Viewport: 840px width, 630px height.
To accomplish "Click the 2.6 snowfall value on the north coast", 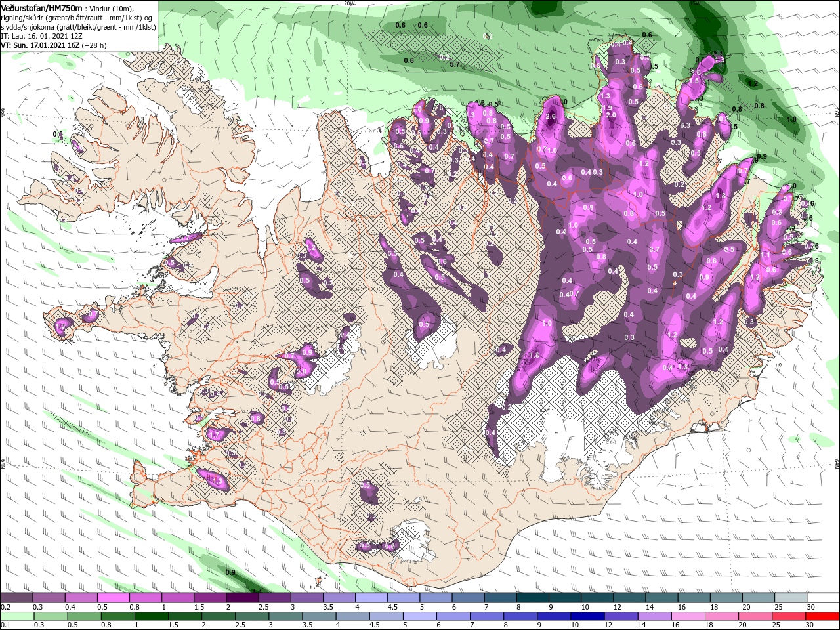I will click(x=551, y=117).
